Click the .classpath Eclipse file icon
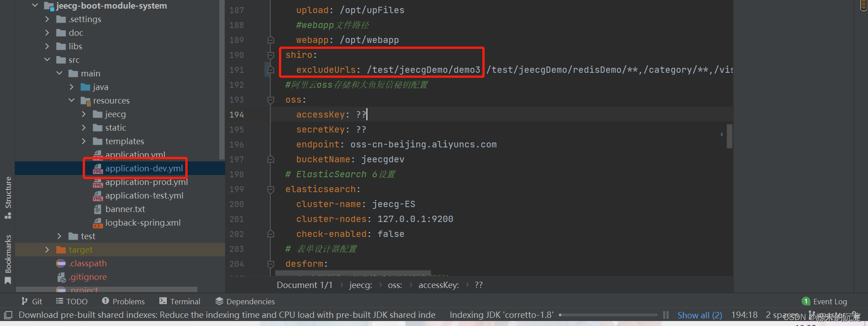Viewport: 868px width, 326px height. coord(61,263)
